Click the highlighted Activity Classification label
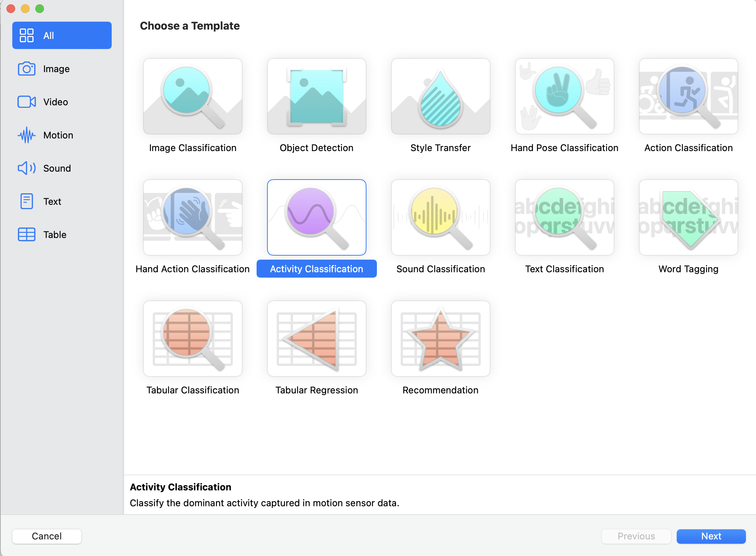This screenshot has width=756, height=556. point(316,269)
